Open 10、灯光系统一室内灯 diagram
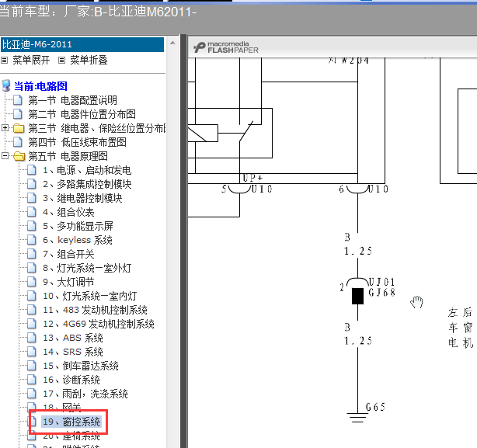This screenshot has height=448, width=477. (90, 296)
